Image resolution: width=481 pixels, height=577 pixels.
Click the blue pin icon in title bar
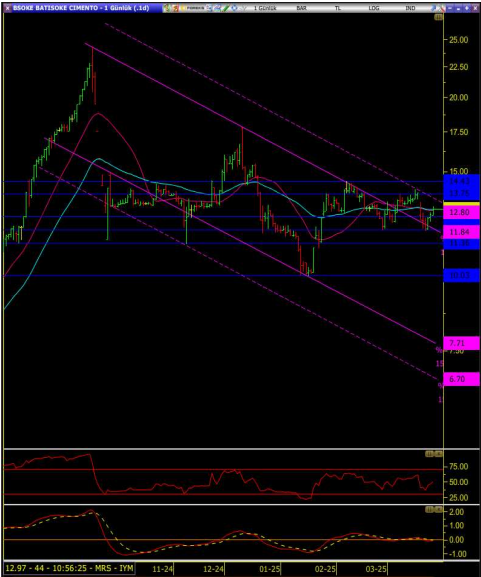pyautogui.click(x=433, y=8)
